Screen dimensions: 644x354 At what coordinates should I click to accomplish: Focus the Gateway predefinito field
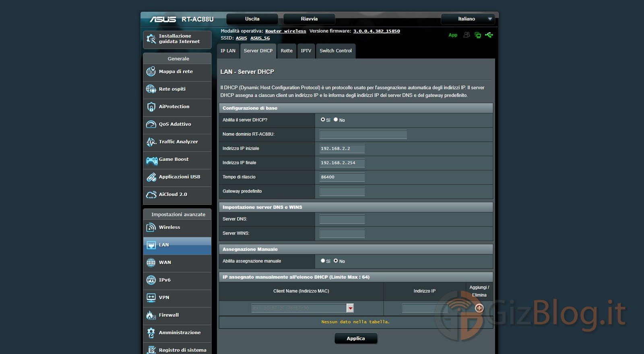342,191
